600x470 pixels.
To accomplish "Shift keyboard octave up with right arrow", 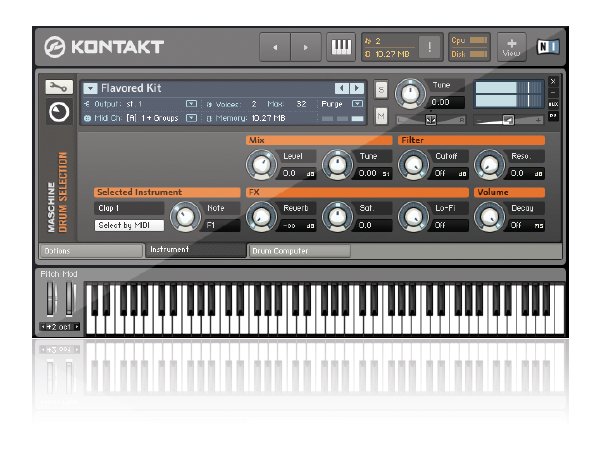I will click(x=77, y=327).
